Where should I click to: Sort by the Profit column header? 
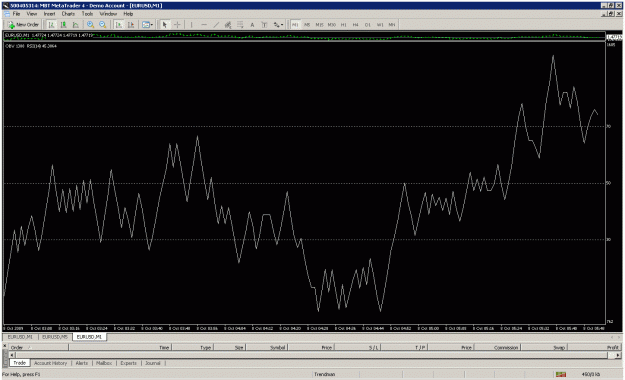(x=594, y=347)
